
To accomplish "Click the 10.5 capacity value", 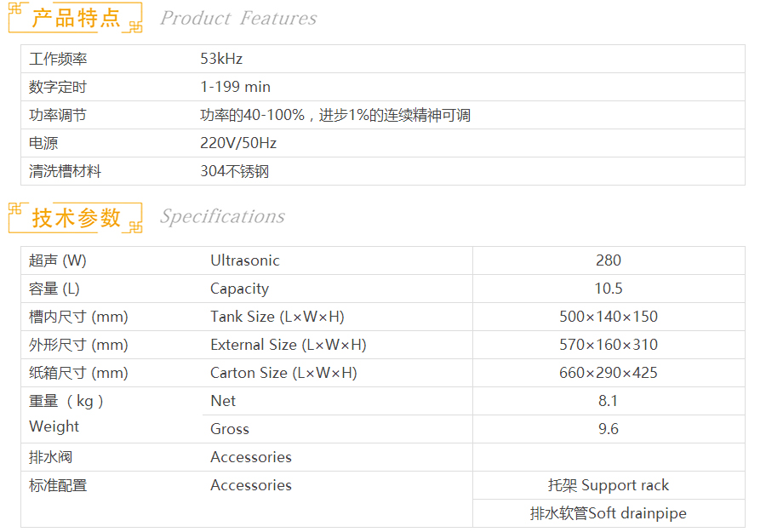I will 609,289.
